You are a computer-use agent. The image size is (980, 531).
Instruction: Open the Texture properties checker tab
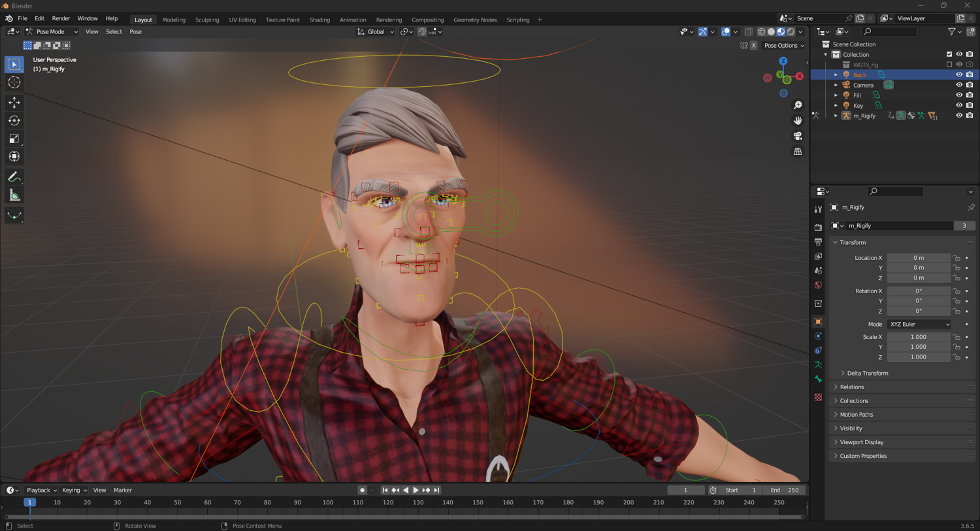click(x=818, y=397)
